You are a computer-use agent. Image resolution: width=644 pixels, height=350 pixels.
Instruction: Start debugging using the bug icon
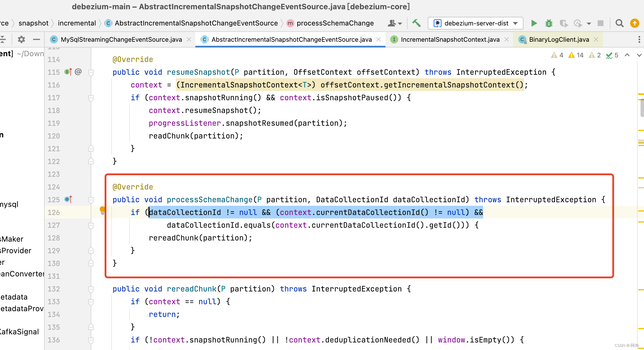coord(549,23)
